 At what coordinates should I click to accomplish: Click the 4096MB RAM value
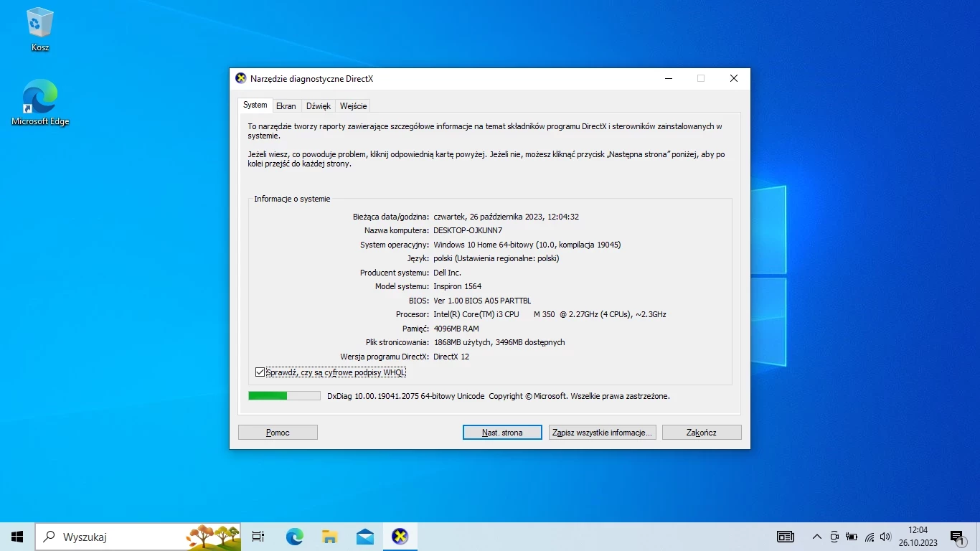pos(456,329)
